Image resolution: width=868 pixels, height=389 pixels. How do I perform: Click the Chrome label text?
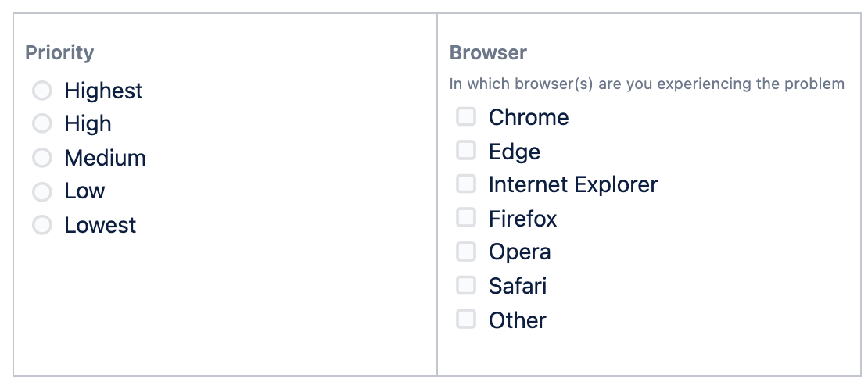coord(529,117)
